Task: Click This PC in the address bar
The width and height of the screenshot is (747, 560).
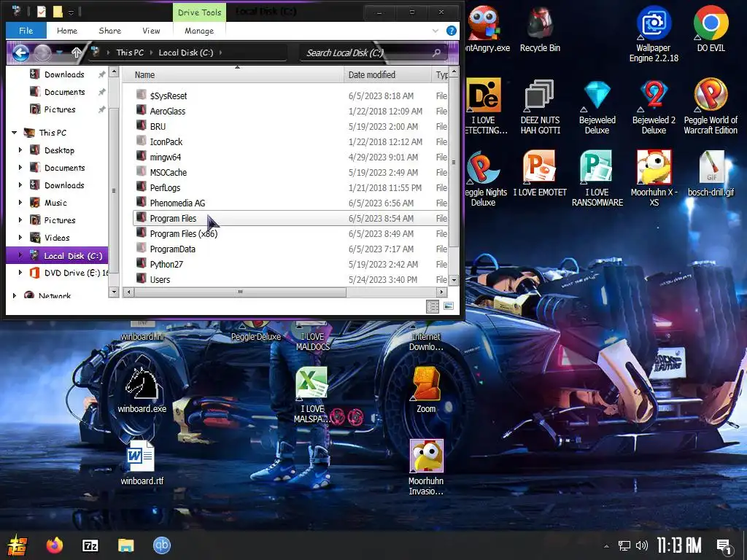Action: click(x=130, y=52)
